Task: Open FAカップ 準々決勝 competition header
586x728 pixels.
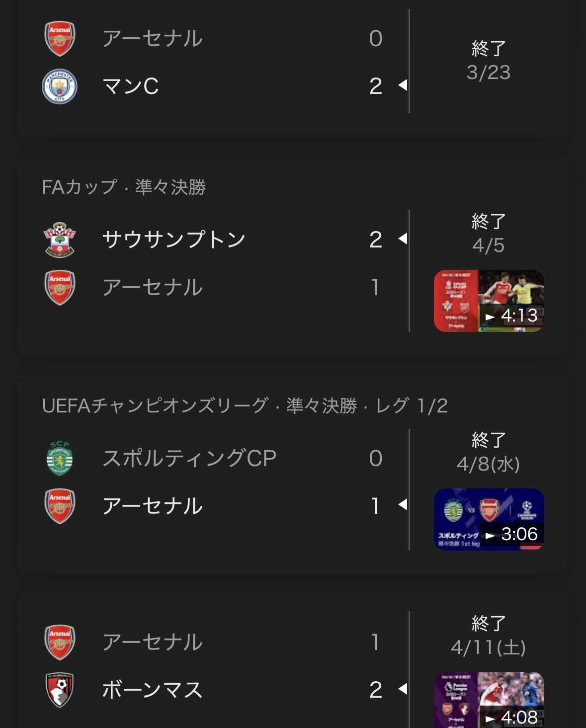Action: 124,187
